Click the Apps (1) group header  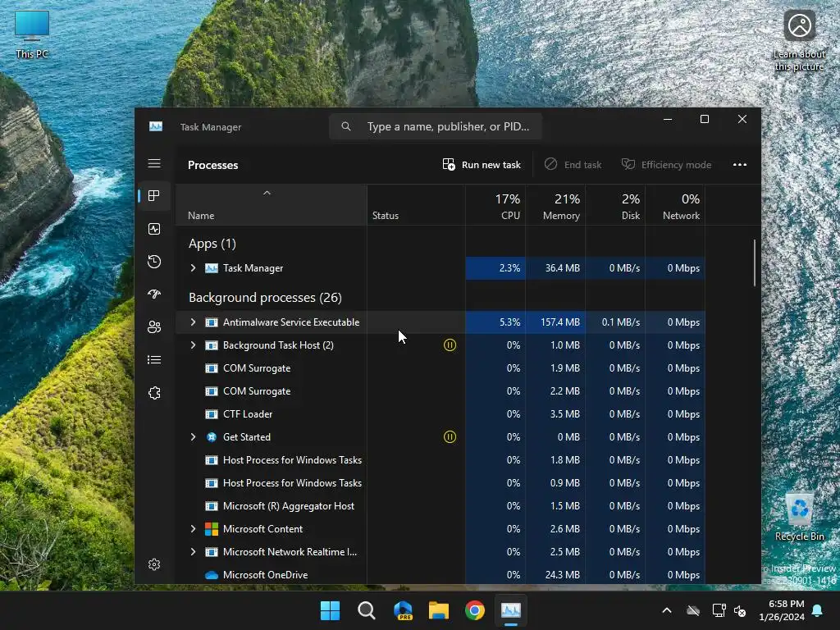click(x=212, y=244)
